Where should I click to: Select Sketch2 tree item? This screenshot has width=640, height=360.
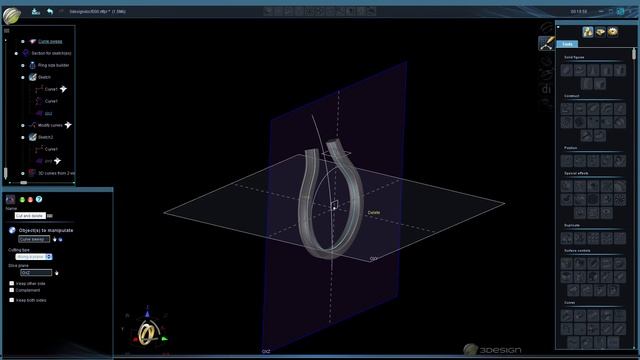tap(45, 137)
